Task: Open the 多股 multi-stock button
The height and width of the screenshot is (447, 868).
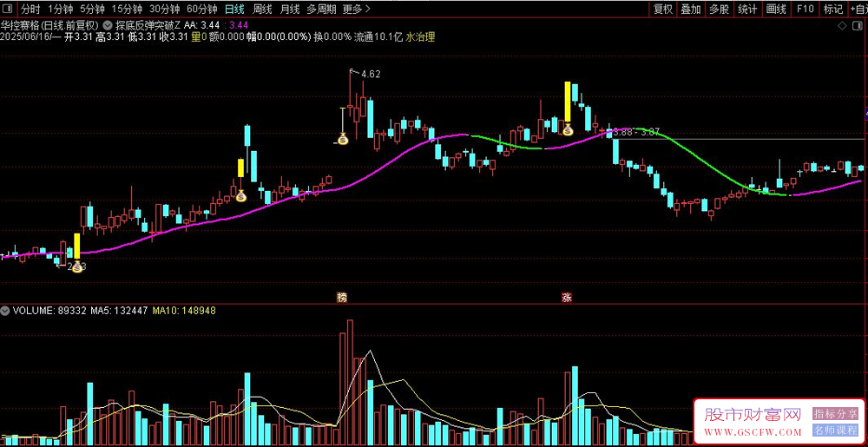Action: tap(719, 9)
